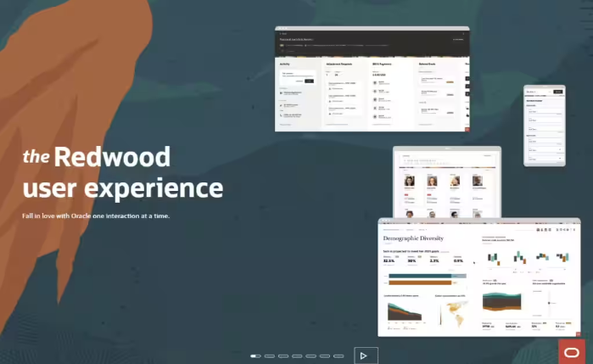
Task: Click the stacked area chart in dashboard
Action: (406, 311)
